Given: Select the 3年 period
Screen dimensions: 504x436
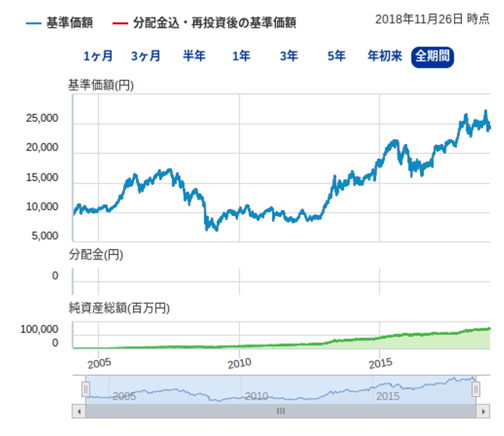Looking at the screenshot, I should tap(289, 56).
